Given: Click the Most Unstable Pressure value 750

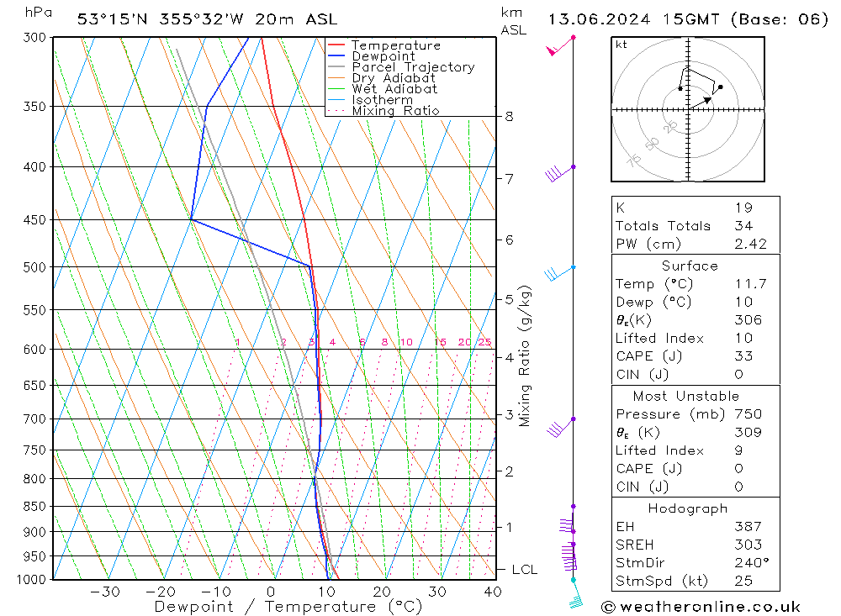Looking at the screenshot, I should coord(748,413).
